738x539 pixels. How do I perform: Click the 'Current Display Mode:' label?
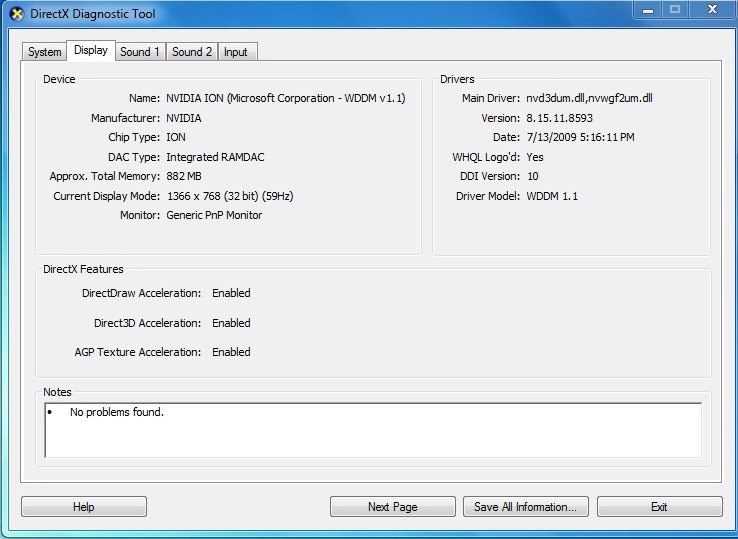click(x=106, y=196)
